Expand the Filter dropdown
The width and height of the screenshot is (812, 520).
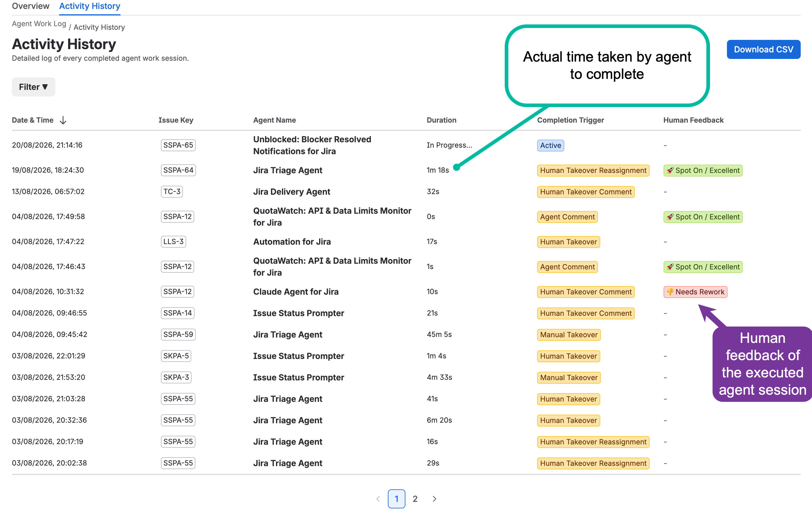[33, 87]
